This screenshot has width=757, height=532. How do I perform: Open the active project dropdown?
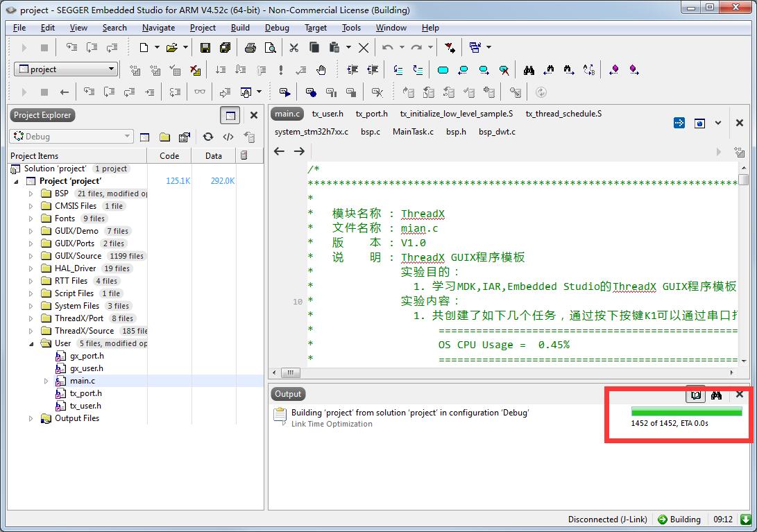pos(67,69)
